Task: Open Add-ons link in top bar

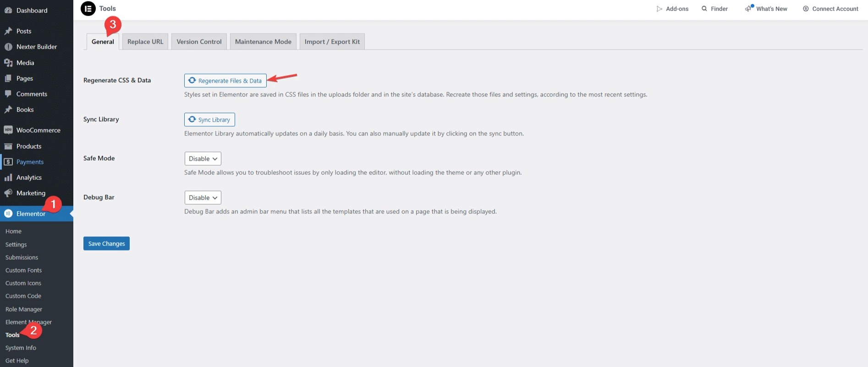Action: point(672,9)
